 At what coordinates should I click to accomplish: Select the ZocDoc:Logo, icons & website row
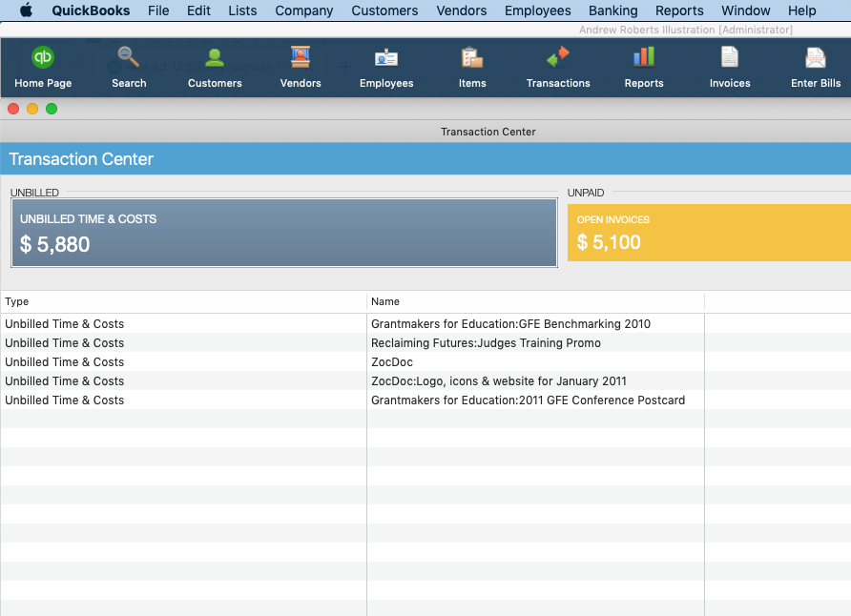[498, 381]
